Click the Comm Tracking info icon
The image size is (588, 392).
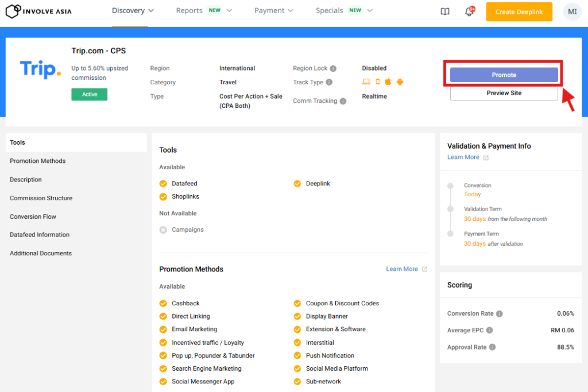click(343, 102)
